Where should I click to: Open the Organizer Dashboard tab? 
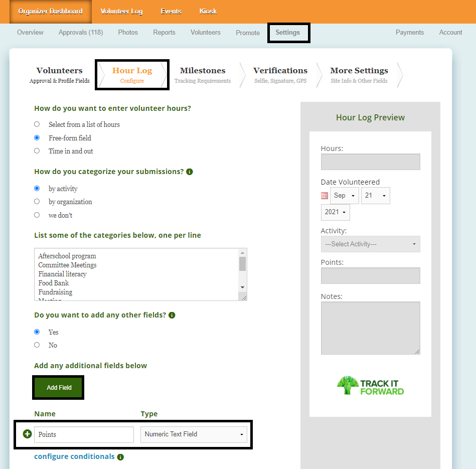click(50, 12)
